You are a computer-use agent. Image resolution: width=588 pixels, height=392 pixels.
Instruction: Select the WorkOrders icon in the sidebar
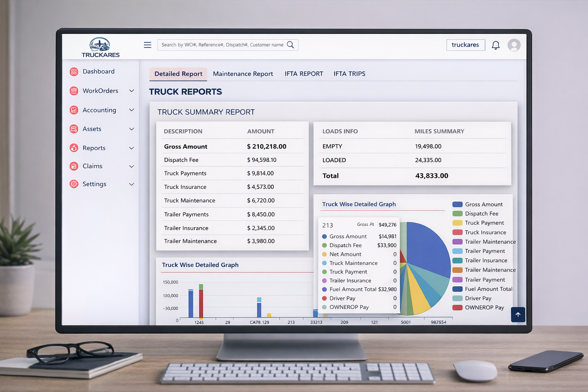[73, 91]
